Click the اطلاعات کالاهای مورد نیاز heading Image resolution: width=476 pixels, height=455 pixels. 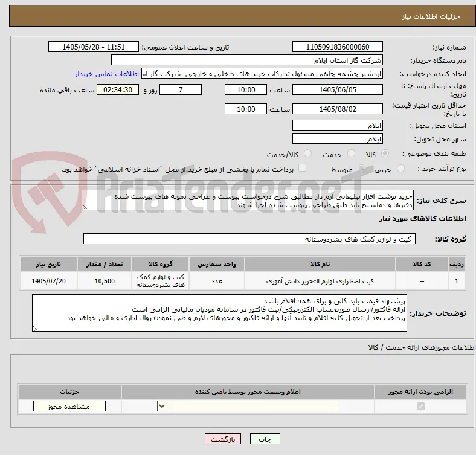click(422, 219)
